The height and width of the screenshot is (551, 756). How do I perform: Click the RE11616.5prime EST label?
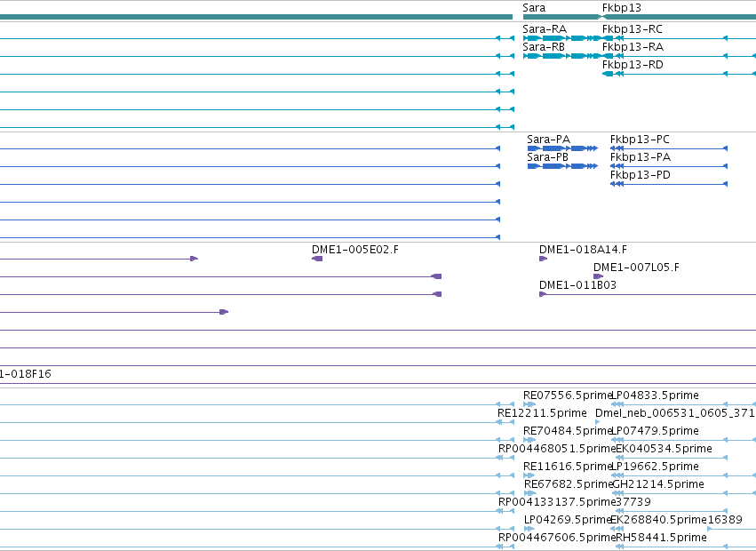tap(568, 467)
